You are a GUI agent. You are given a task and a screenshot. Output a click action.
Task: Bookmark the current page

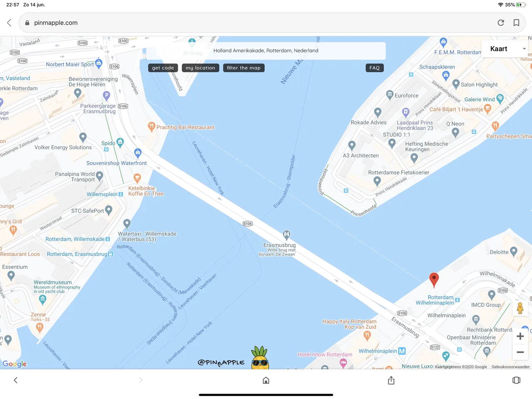516,23
